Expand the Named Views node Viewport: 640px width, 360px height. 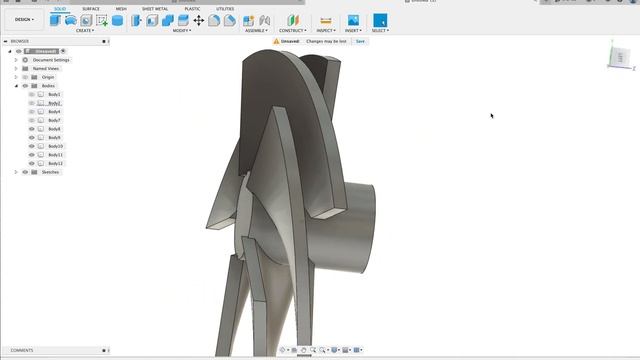click(16, 69)
